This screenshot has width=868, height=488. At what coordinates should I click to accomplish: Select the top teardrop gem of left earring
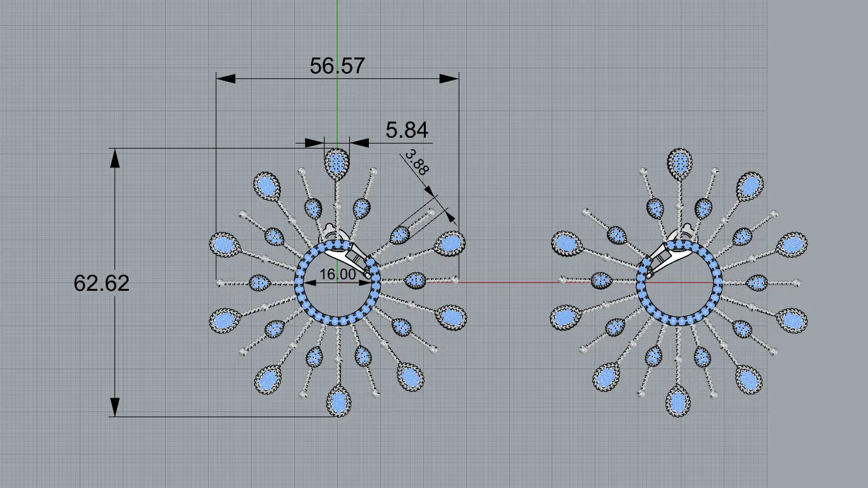tap(337, 163)
